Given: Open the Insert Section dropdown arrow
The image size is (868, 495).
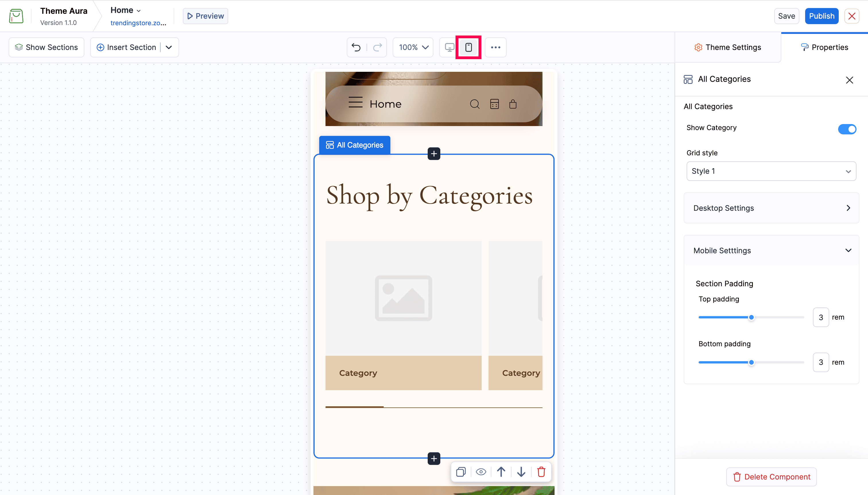Looking at the screenshot, I should click(x=169, y=47).
